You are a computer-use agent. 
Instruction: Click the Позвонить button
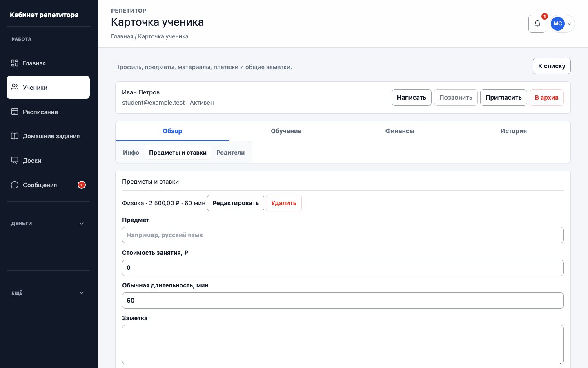point(456,98)
